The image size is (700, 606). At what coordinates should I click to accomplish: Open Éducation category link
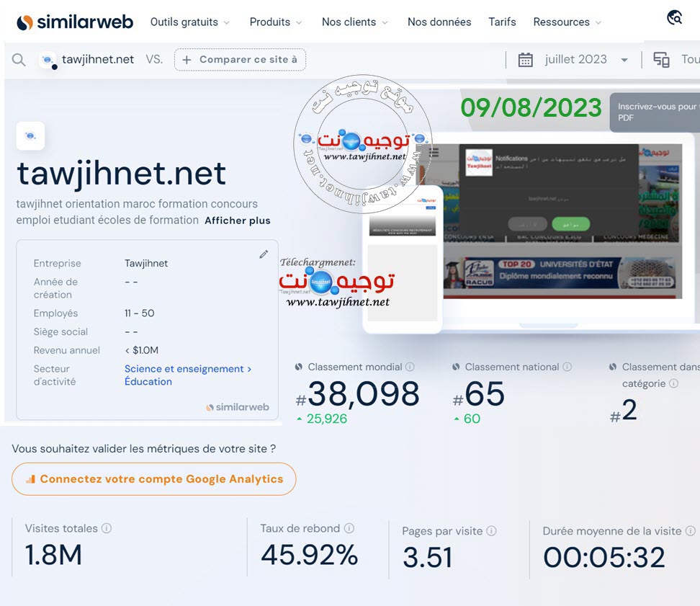tap(148, 382)
